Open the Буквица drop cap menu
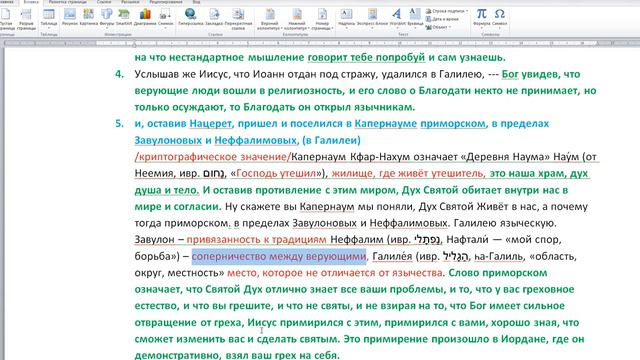The height and width of the screenshot is (360, 640). 415,18
